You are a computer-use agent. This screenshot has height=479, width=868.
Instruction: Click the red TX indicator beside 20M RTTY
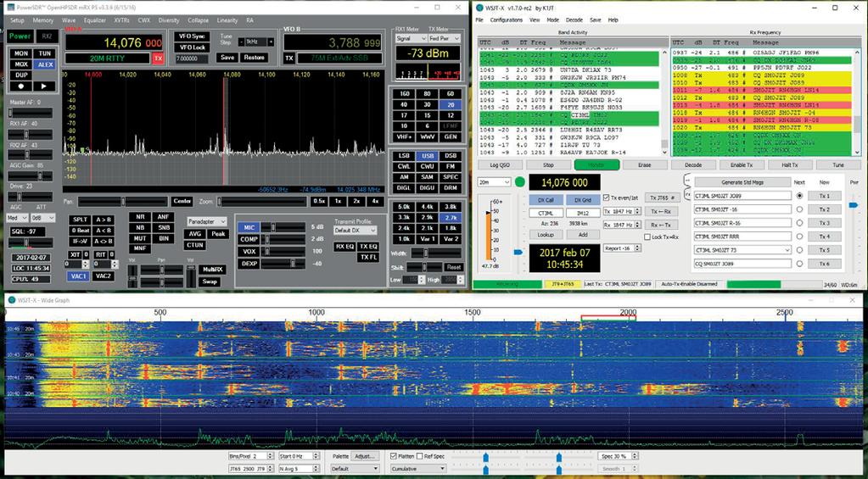click(159, 58)
